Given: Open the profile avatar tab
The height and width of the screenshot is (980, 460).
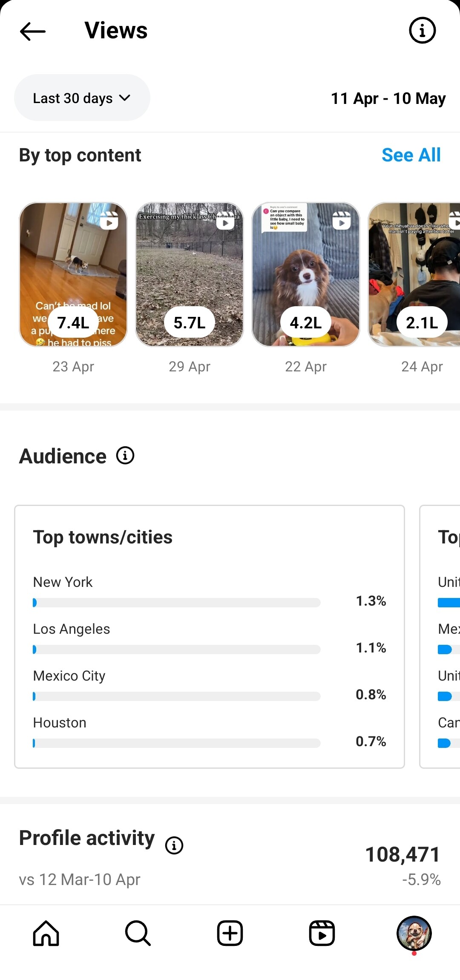Looking at the screenshot, I should tap(414, 933).
